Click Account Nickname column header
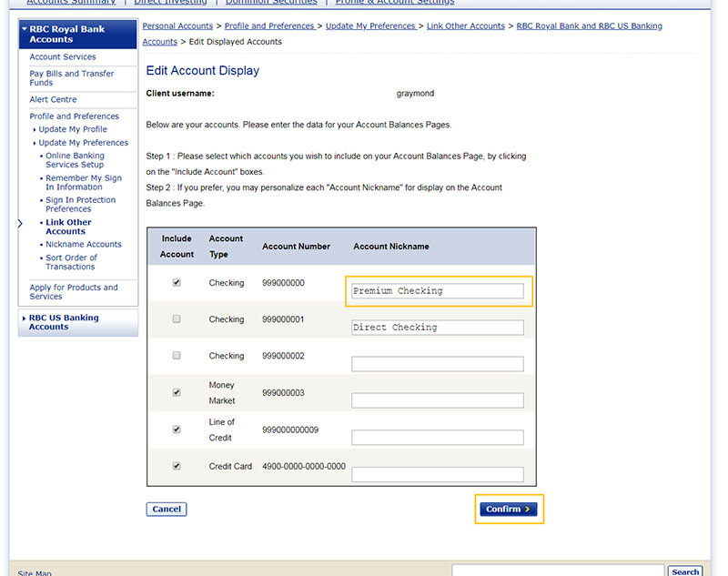728x576 pixels. pyautogui.click(x=391, y=247)
